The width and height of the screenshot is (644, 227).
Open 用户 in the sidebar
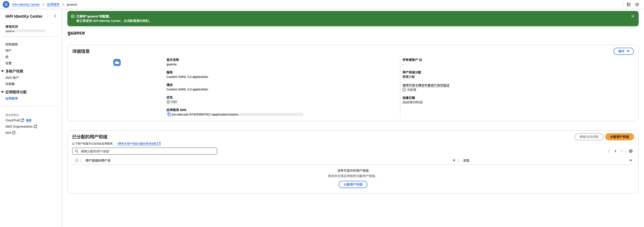tap(9, 51)
